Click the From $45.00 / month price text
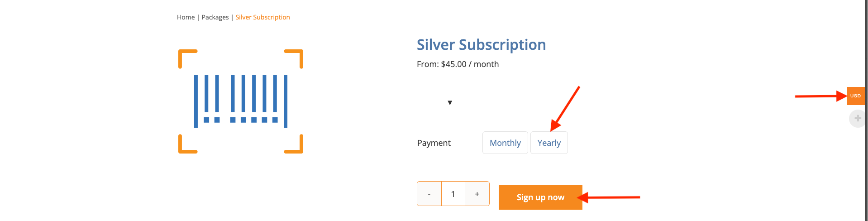868x221 pixels. tap(458, 64)
